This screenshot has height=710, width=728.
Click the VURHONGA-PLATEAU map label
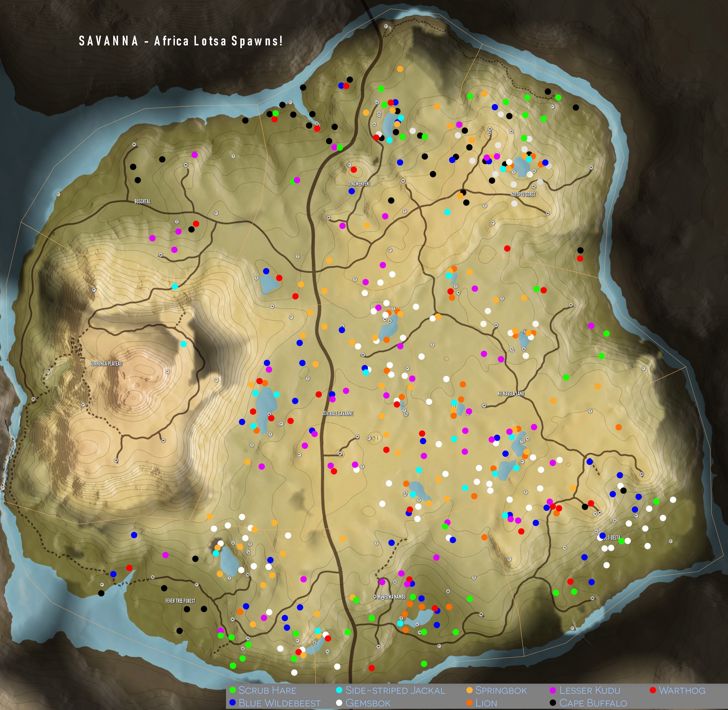(x=106, y=364)
